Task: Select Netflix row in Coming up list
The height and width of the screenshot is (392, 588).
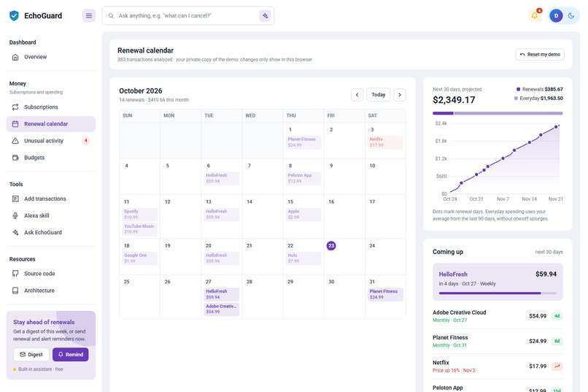Action: (498, 366)
